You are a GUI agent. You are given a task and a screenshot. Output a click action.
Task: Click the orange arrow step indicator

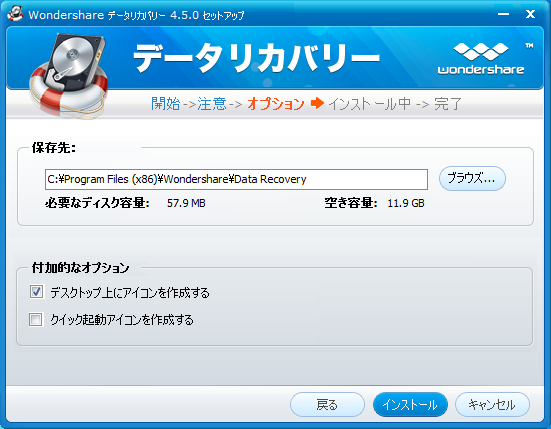[317, 103]
